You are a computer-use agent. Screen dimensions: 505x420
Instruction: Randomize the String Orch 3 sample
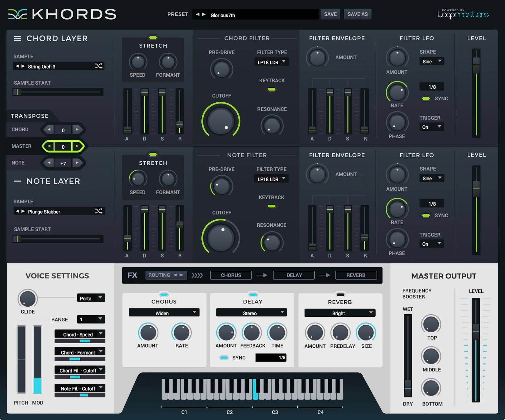(99, 66)
